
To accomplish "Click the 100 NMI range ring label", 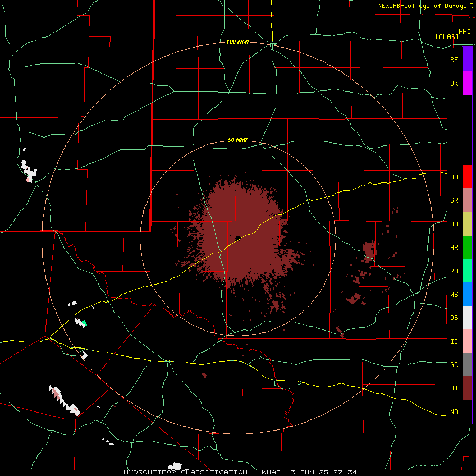I will coord(237,42).
